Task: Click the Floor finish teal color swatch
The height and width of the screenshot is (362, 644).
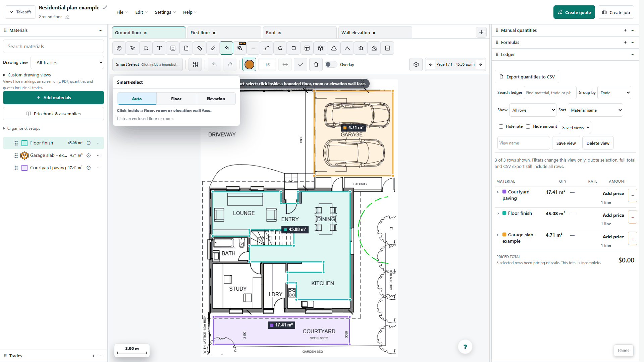Action: coord(24,143)
